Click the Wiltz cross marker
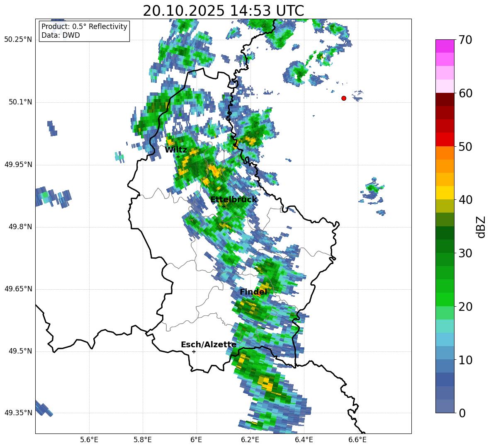The width and height of the screenshot is (491, 448). click(x=178, y=157)
